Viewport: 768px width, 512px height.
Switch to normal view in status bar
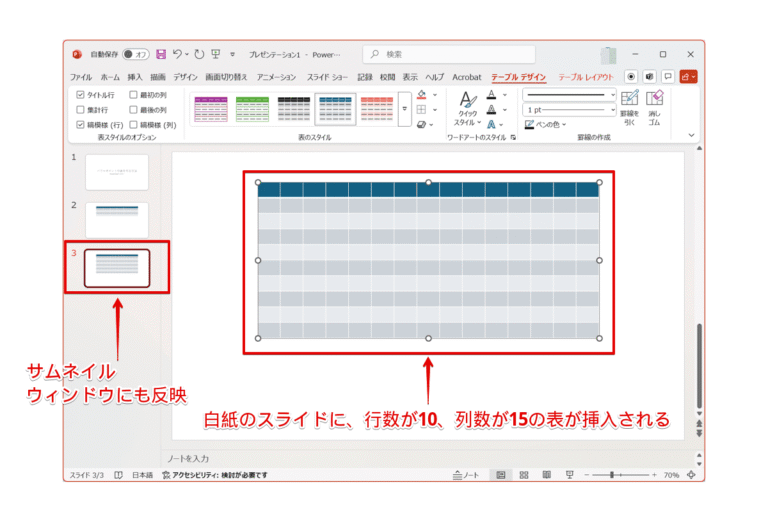pos(501,475)
